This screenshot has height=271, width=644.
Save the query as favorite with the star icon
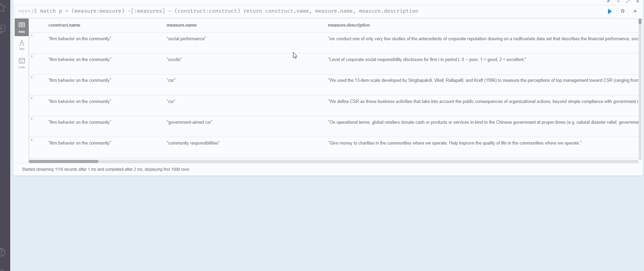[623, 11]
